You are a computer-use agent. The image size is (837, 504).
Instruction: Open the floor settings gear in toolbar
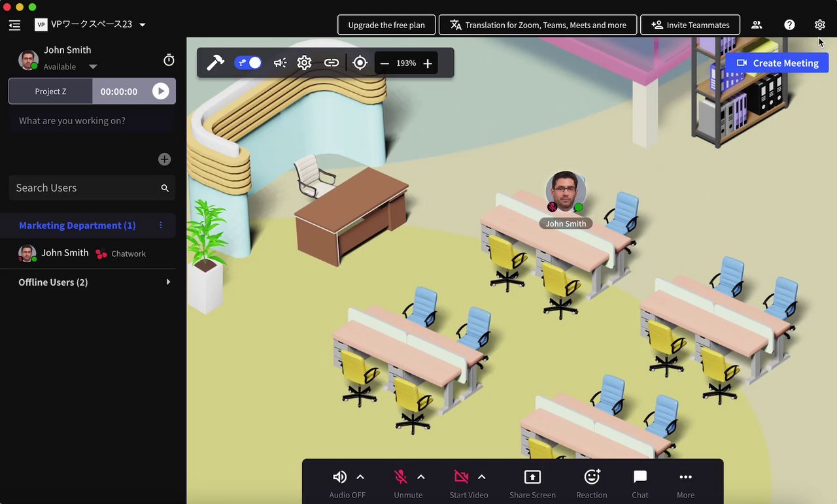pyautogui.click(x=304, y=63)
